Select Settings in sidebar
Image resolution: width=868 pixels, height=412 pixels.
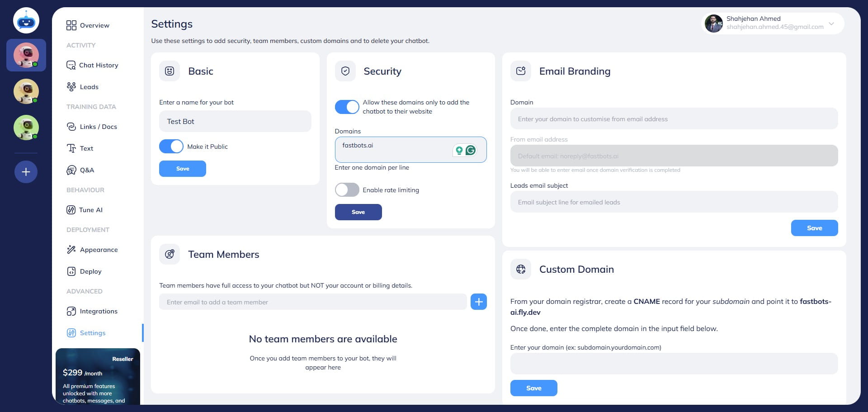tap(86, 333)
